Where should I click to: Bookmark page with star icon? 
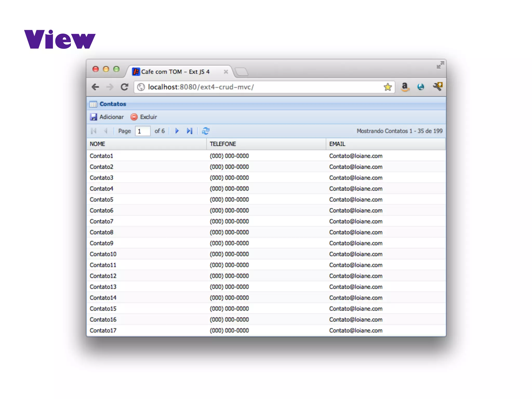click(387, 87)
